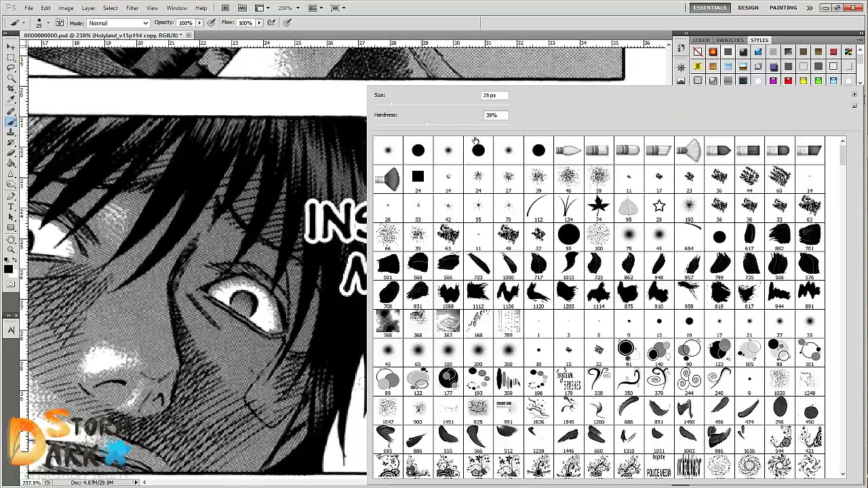The width and height of the screenshot is (868, 488).
Task: Pick the brush preset labeled 1205
Action: (x=568, y=295)
